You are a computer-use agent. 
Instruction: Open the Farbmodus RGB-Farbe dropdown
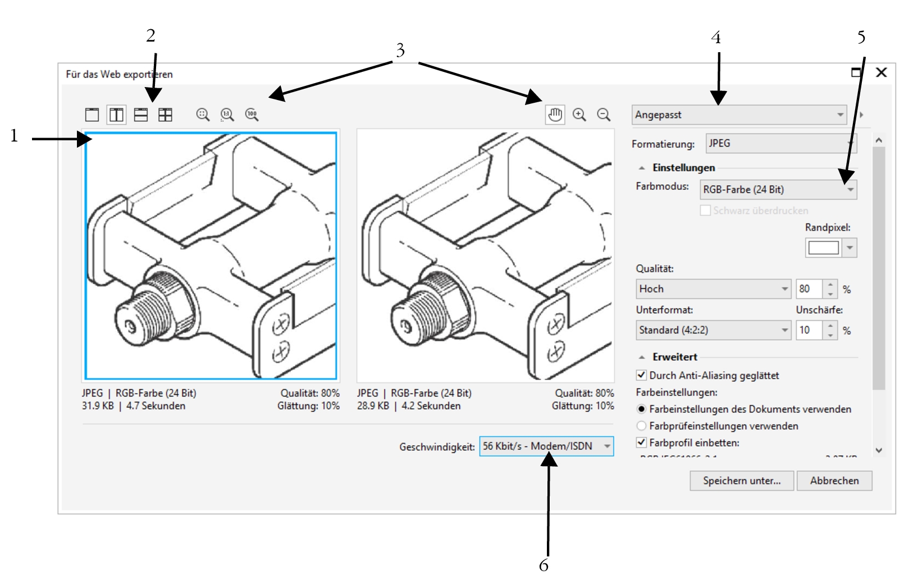tap(778, 190)
